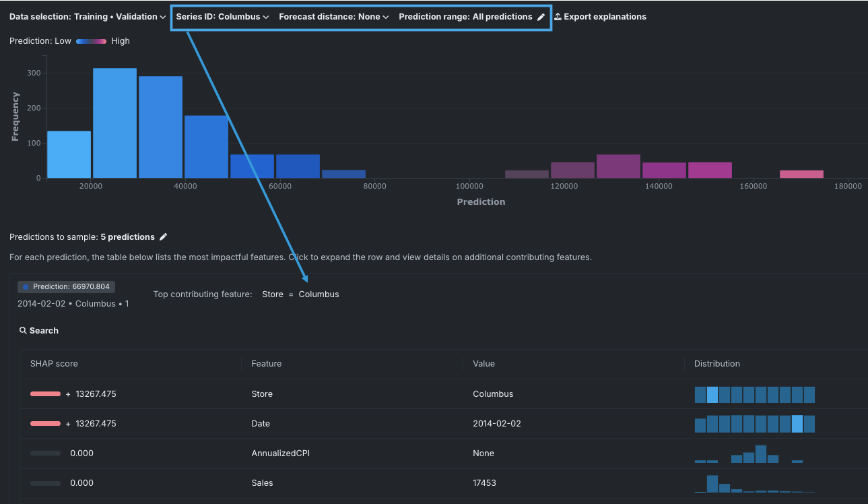Screen dimensions: 868x504
Task: Select the Store feature row
Action: 262,394
